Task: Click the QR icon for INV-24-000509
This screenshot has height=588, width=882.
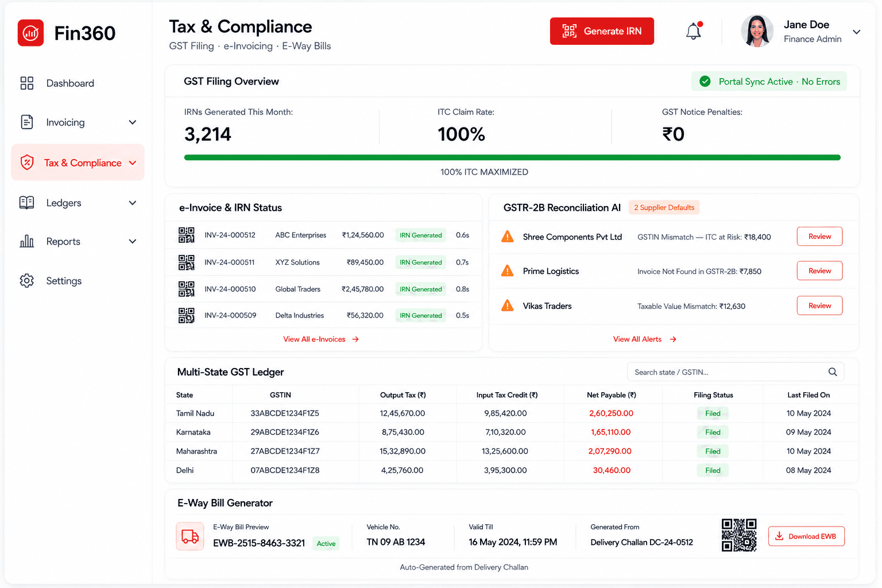Action: point(186,315)
